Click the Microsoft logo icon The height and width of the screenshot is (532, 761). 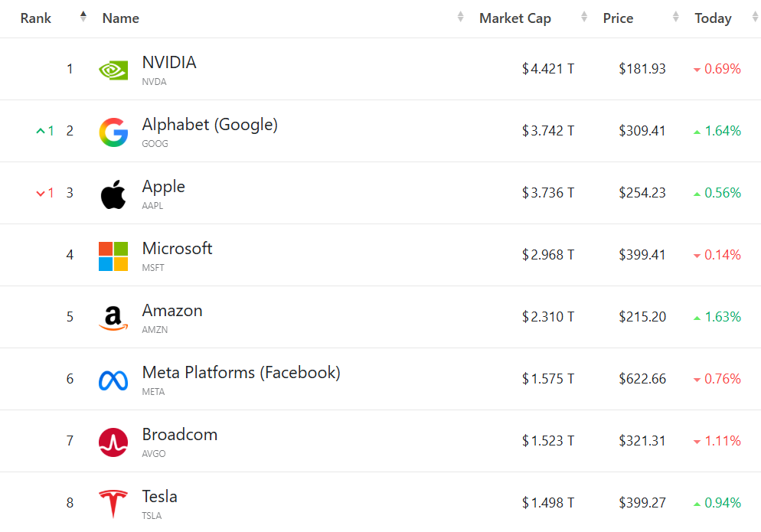pos(113,256)
